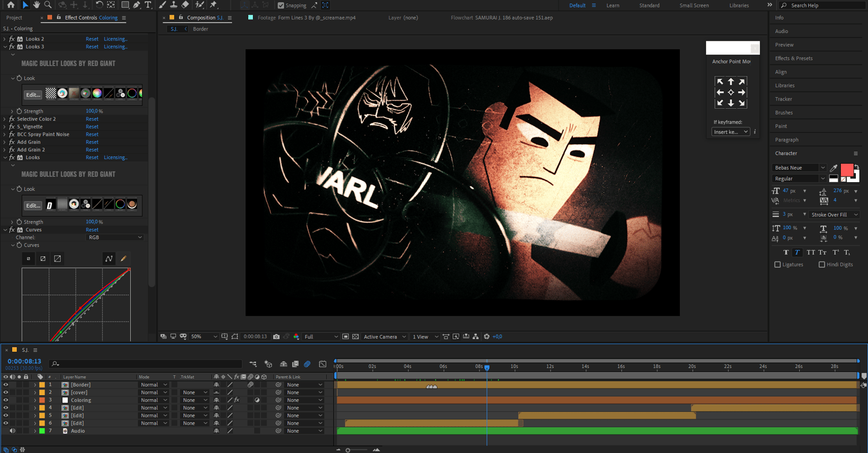The height and width of the screenshot is (453, 868).
Task: Open the Curves Channel RGB dropdown
Action: pos(115,237)
